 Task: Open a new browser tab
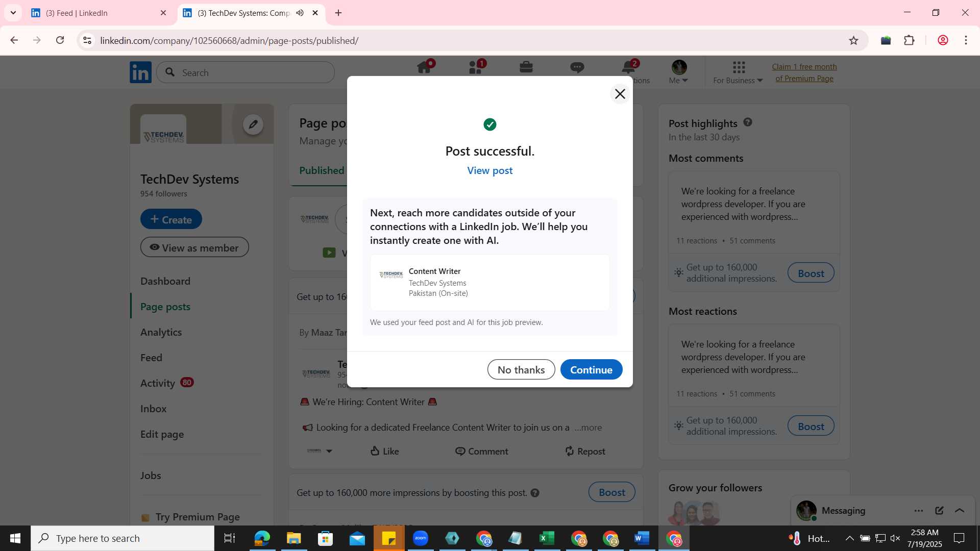[338, 13]
